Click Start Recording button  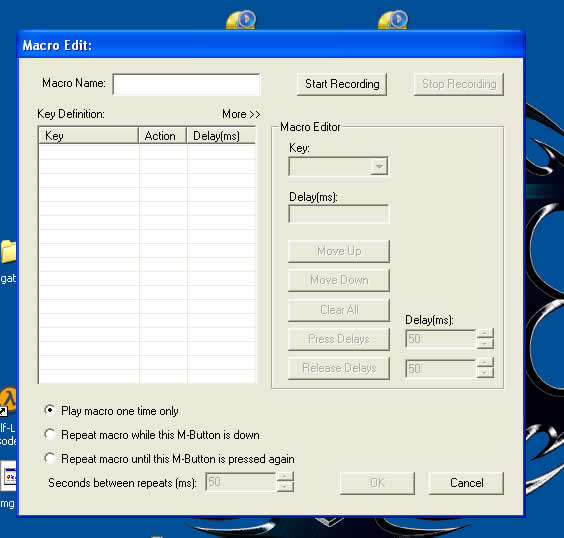(x=342, y=84)
